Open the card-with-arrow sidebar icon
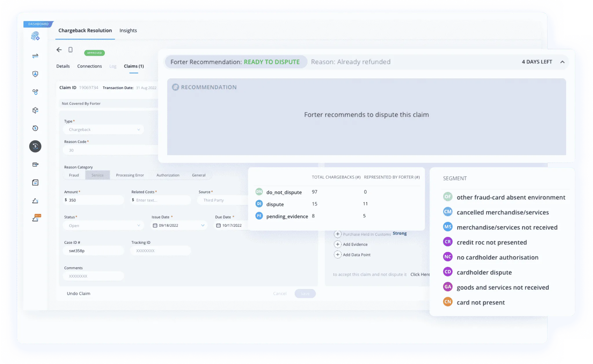 (35, 165)
